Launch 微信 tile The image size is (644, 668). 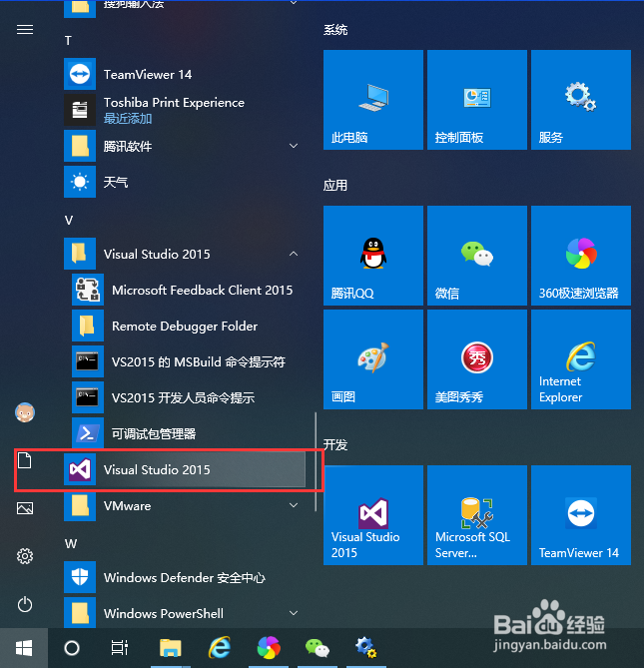[x=477, y=256]
